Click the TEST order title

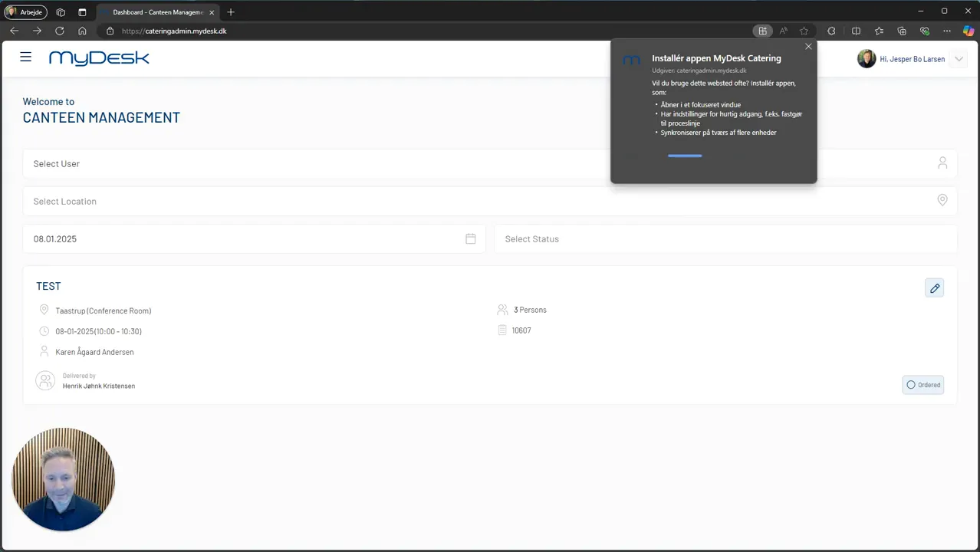pyautogui.click(x=48, y=286)
